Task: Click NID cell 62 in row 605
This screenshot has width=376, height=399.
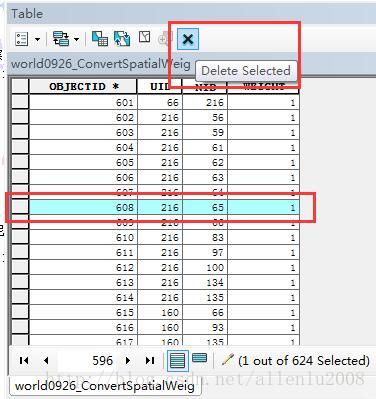Action: point(205,162)
